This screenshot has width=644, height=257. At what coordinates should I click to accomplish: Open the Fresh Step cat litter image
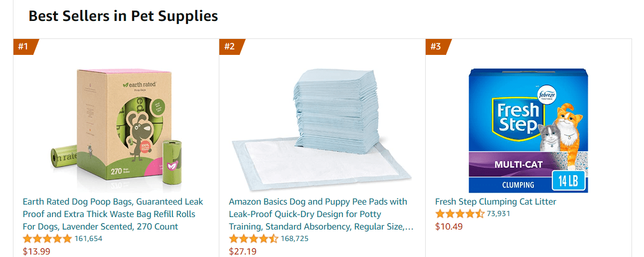tap(528, 130)
